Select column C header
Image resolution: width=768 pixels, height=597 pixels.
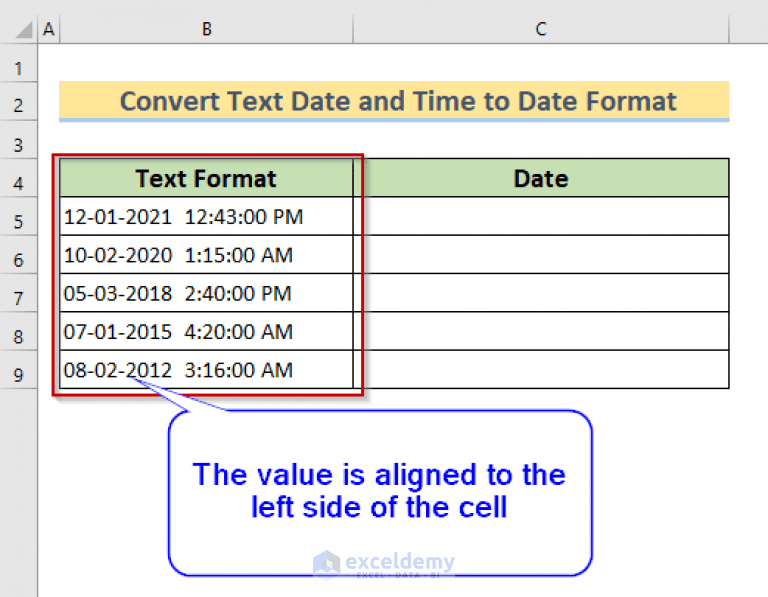pos(541,29)
